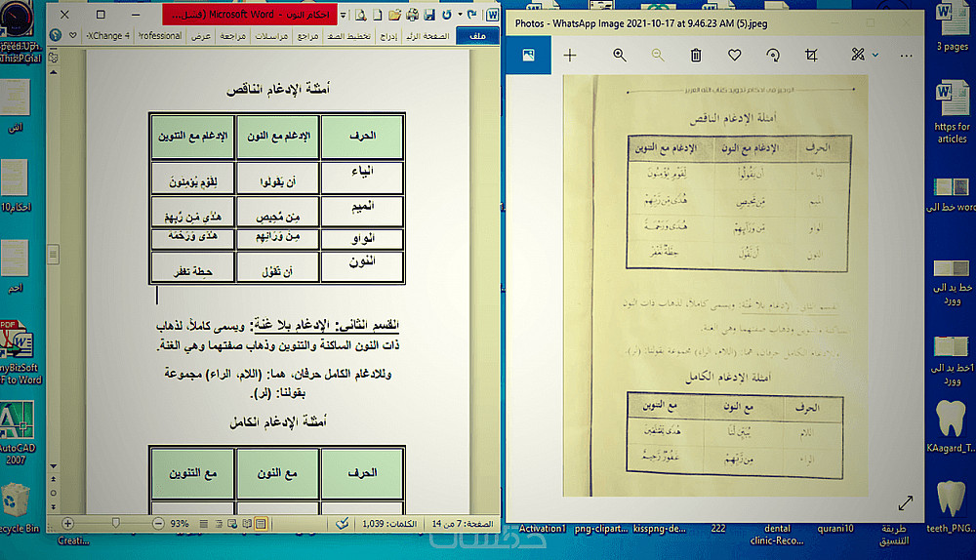The height and width of the screenshot is (560, 976).
Task: Switch to the إدراج (Insert) ribbon tab
Action: [x=389, y=36]
